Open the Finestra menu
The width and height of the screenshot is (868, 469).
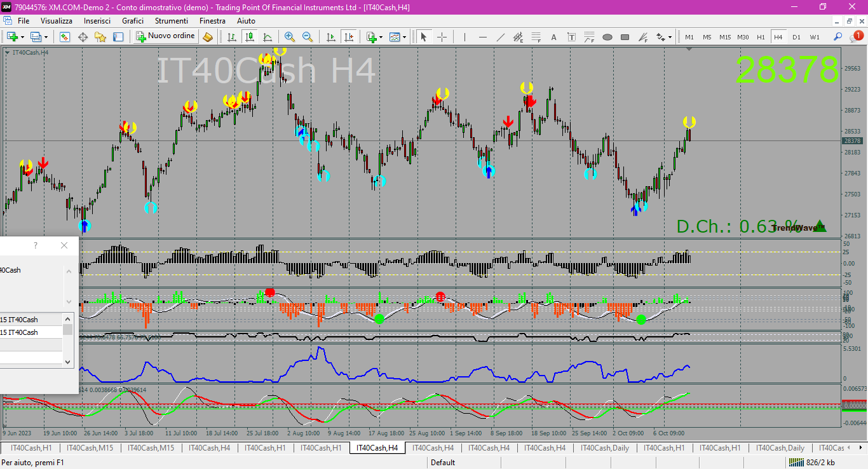pos(212,21)
